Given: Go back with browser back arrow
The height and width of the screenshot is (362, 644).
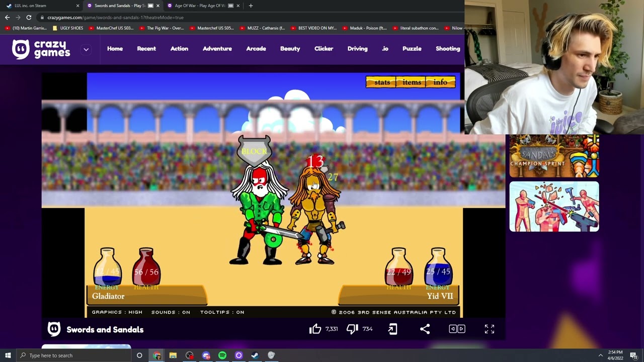Looking at the screenshot, I should (7, 17).
